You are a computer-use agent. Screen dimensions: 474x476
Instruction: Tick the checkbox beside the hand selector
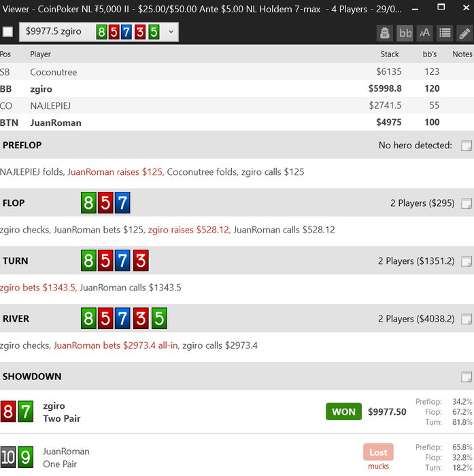[x=8, y=31]
